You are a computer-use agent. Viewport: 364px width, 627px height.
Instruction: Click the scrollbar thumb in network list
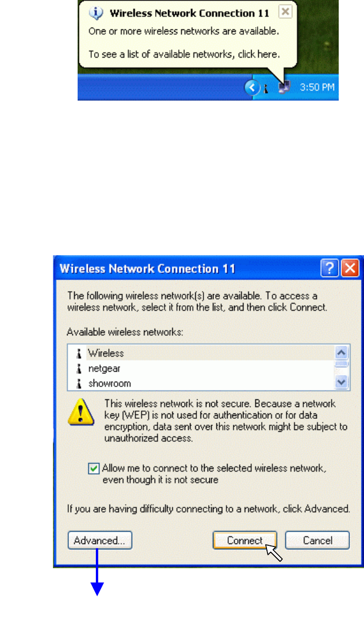point(341,364)
